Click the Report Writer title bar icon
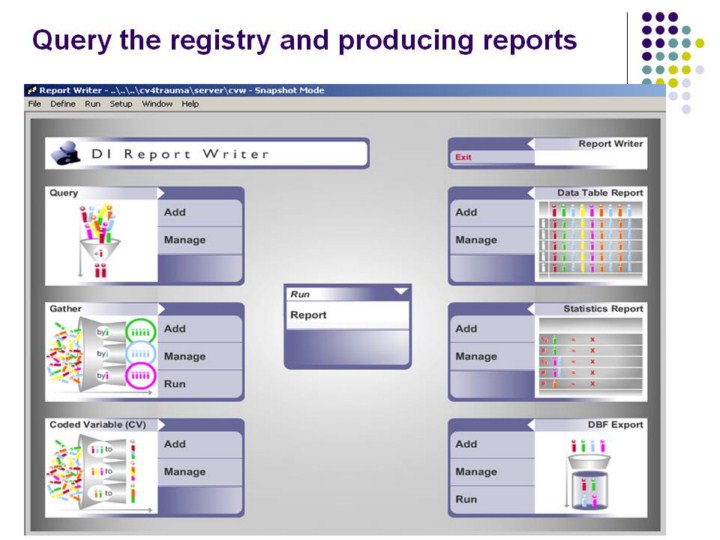 pyautogui.click(x=32, y=90)
